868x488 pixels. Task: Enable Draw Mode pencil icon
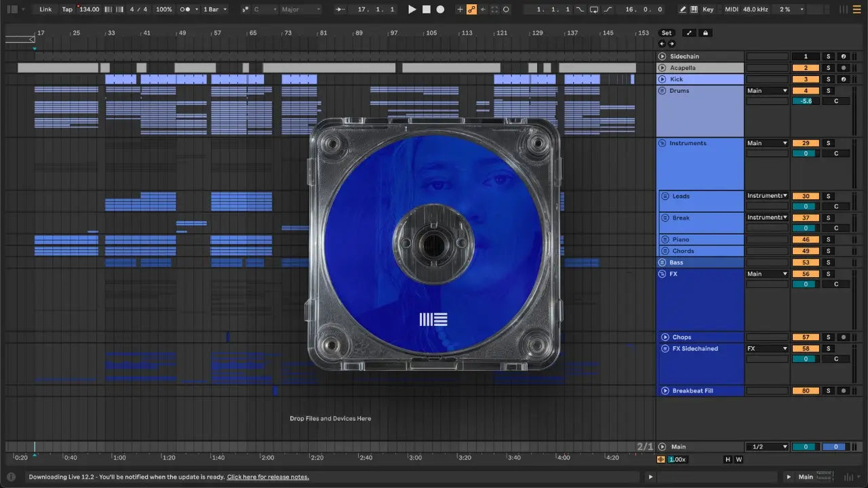point(683,9)
